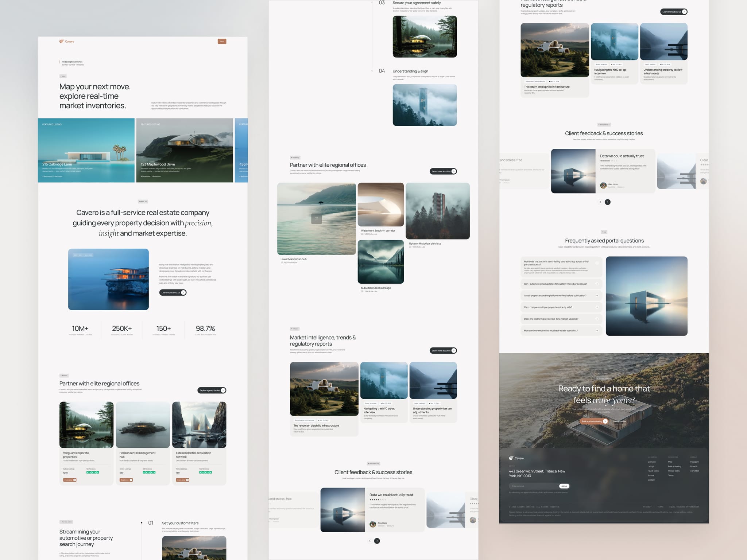Click the Book a private viewing button
Viewport: 747px width, 560px height.
[x=594, y=421]
